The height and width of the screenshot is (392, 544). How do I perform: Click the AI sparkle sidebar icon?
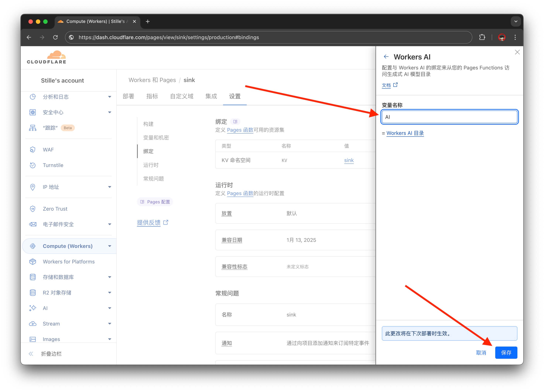coord(33,308)
